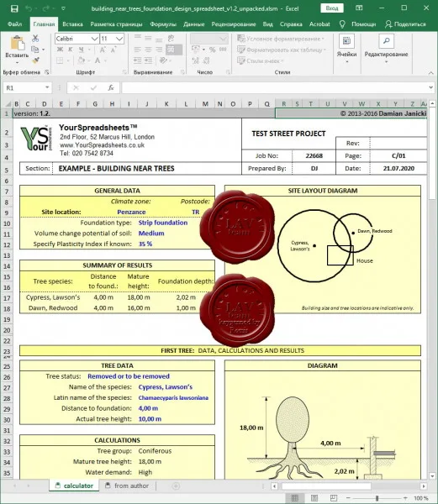
Task: Click the decrease indent icon
Action: pyautogui.click(x=138, y=60)
